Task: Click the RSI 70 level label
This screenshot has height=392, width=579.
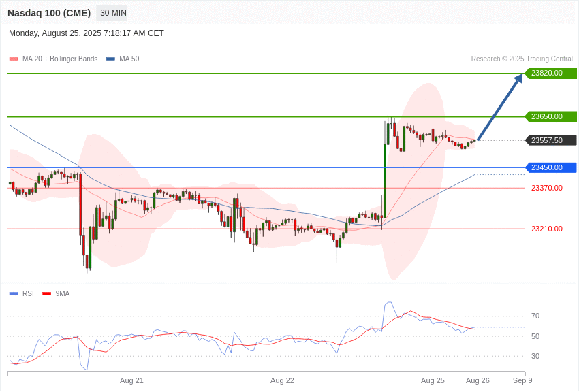Action: [535, 316]
